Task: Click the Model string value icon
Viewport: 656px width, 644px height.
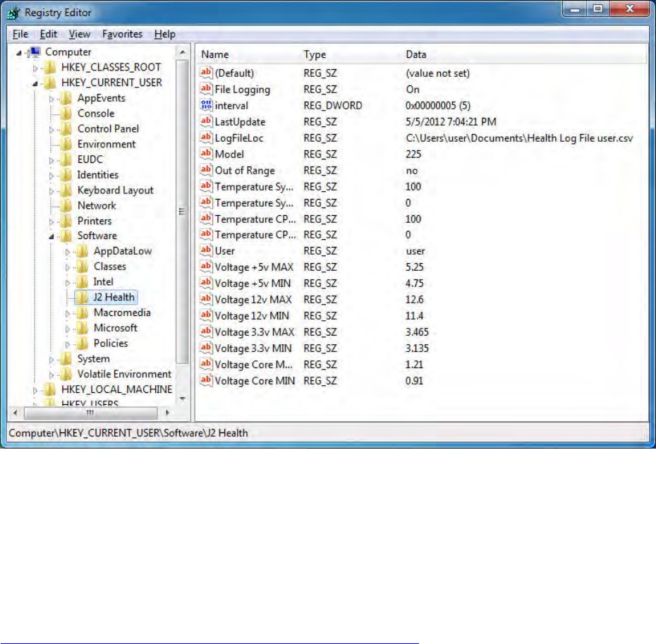Action: click(x=206, y=154)
